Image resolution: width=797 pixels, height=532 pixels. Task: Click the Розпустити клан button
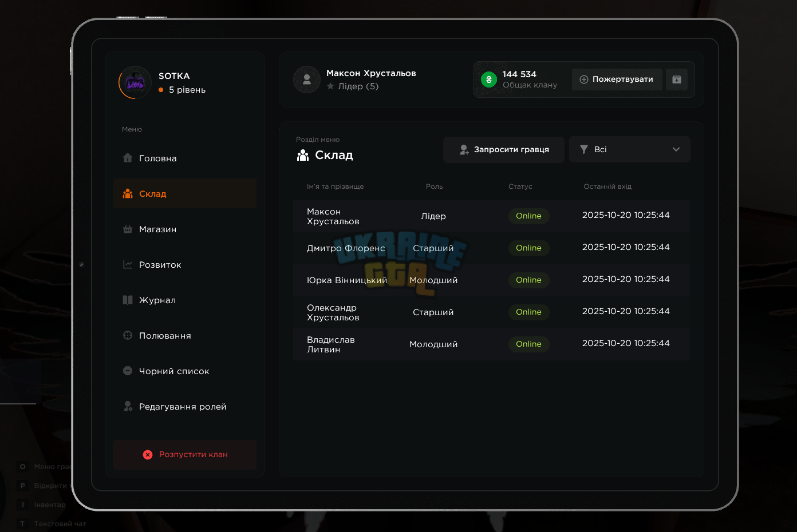coord(185,455)
